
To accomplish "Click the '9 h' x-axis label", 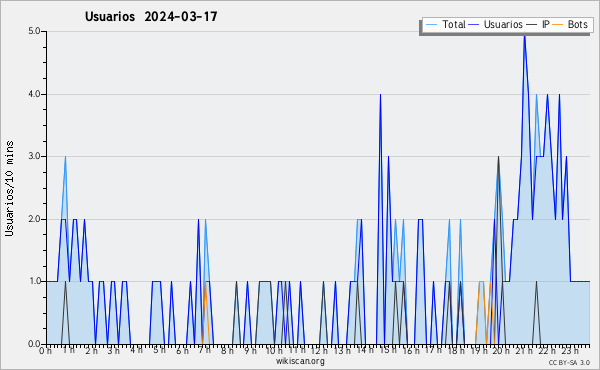I will pyautogui.click(x=250, y=351).
